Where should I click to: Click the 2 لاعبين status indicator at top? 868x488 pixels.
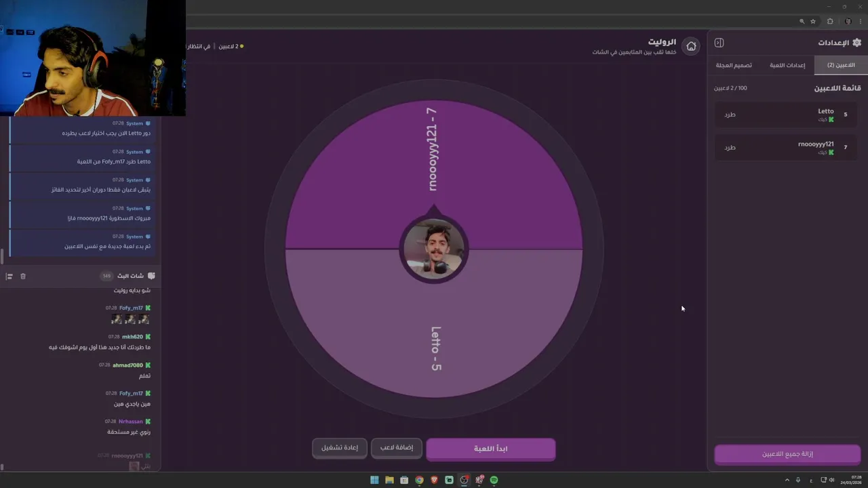[231, 46]
